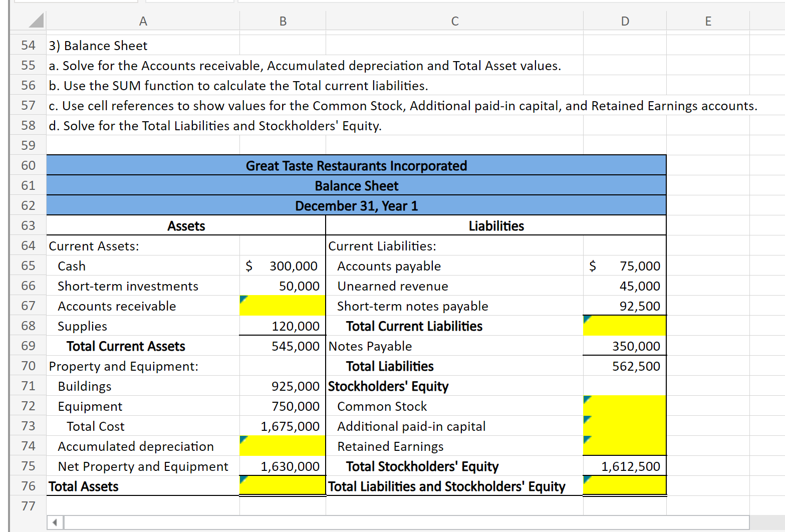This screenshot has width=785, height=532.
Task: Click the yellow Additional paid-in capital cell
Action: tap(625, 426)
